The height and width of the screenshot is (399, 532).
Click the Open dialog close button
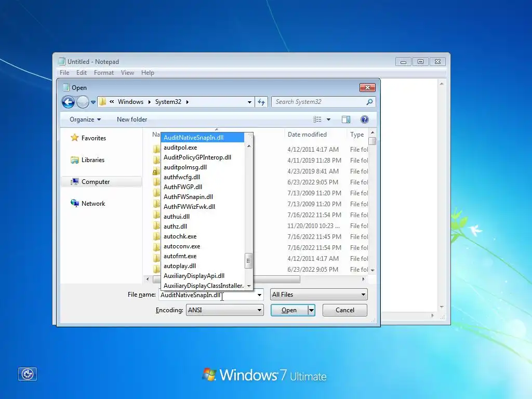[367, 87]
